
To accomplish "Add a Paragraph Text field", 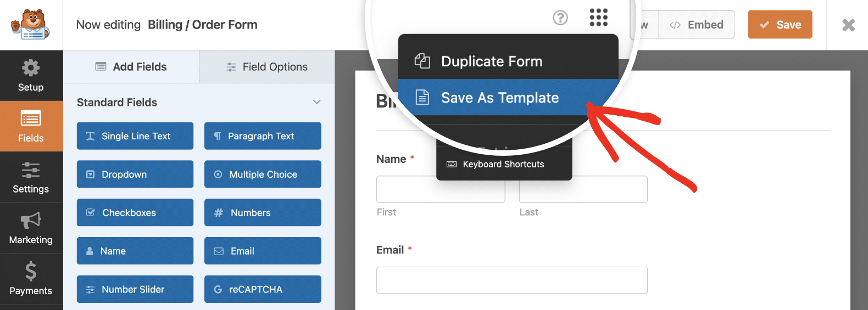I will click(263, 136).
